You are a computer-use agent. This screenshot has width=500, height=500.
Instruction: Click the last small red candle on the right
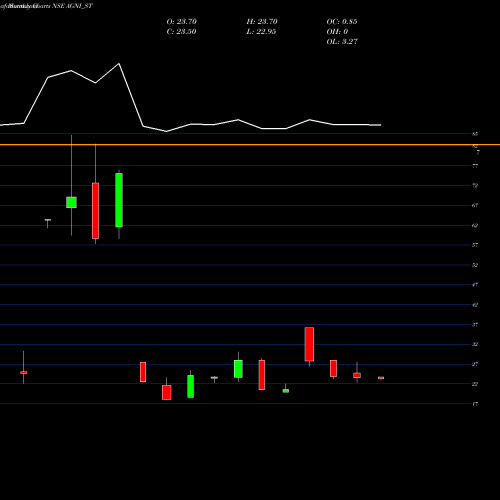click(381, 378)
